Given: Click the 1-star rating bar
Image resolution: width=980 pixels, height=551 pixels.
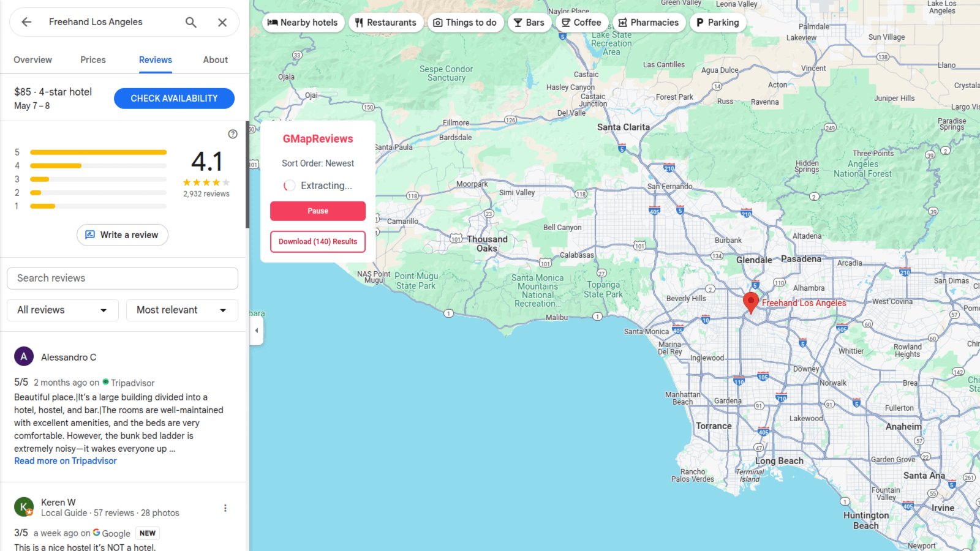Looking at the screenshot, I should [x=98, y=206].
